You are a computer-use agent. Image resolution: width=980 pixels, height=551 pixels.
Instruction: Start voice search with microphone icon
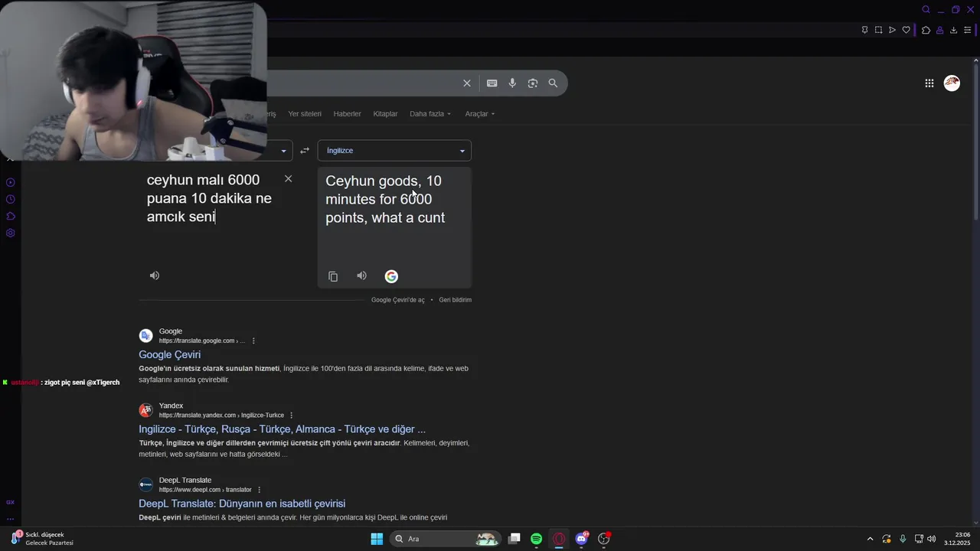coord(512,83)
